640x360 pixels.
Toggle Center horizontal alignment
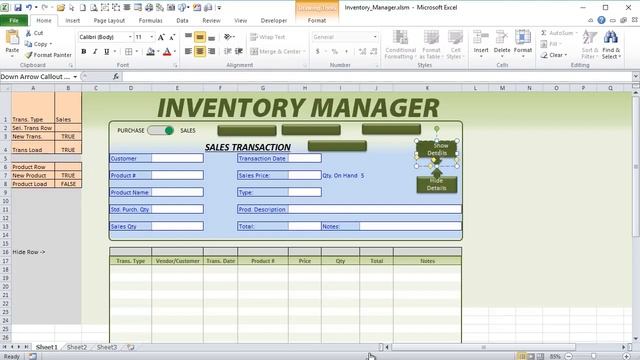200,51
